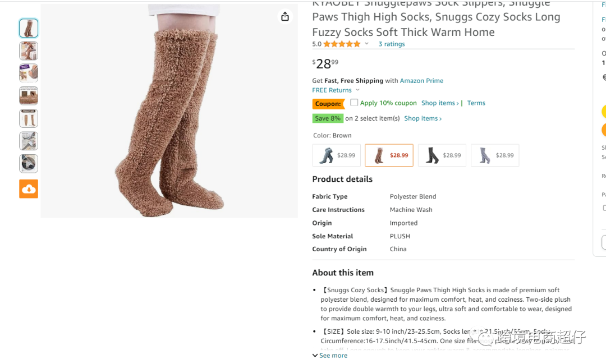Choose the light purple color swatch
Viewport: 606px width, 364px height.
[x=495, y=155]
